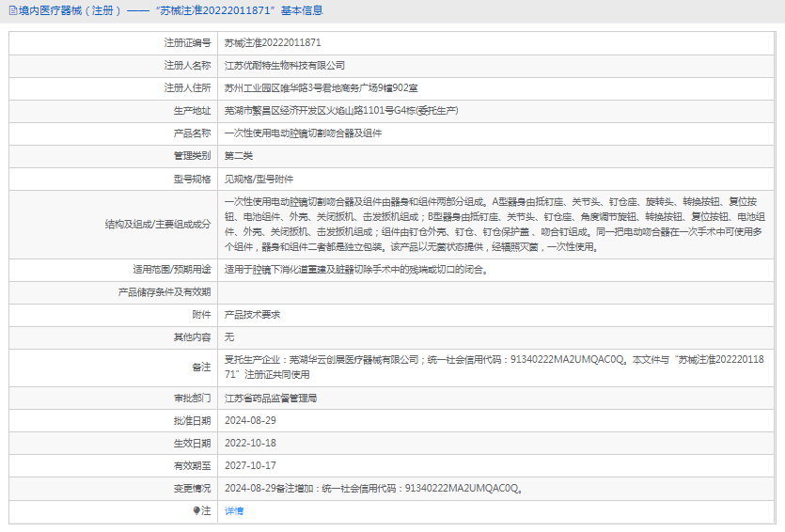This screenshot has width=785, height=532.
Task: Select the registration number value 苏械注准20222011871
Action: pos(273,43)
